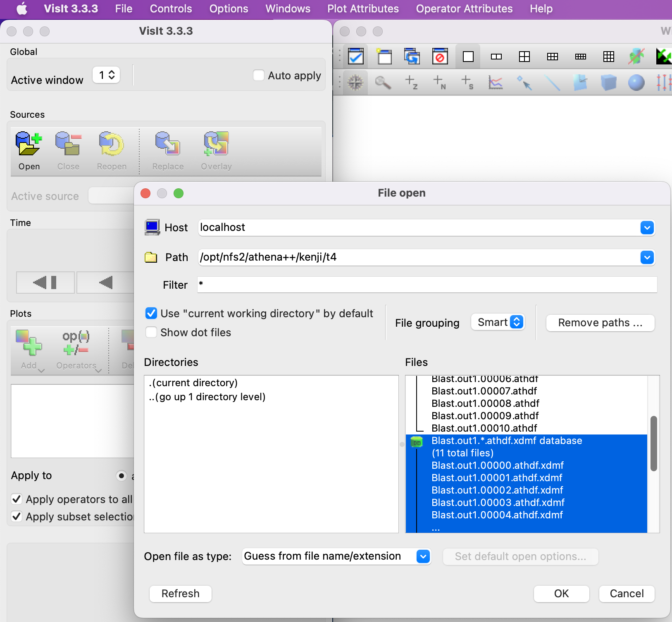Enable the Show dot files checkbox
The image size is (672, 622).
pos(151,332)
